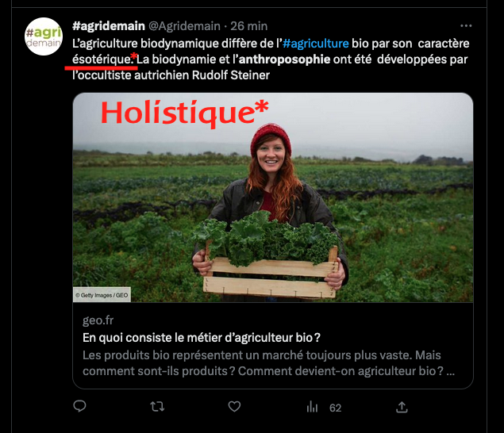The height and width of the screenshot is (433, 504).
Task: Open the kale farmer photo preview
Action: pyautogui.click(x=273, y=197)
